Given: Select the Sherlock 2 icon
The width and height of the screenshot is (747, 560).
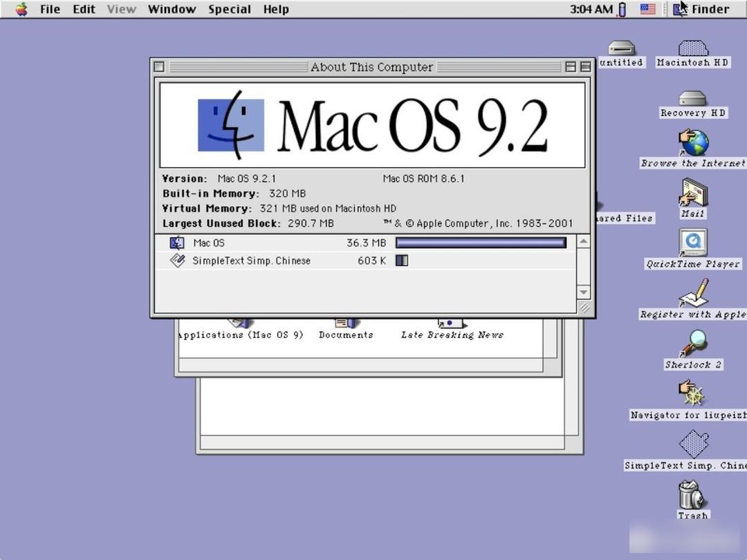Looking at the screenshot, I should point(693,344).
